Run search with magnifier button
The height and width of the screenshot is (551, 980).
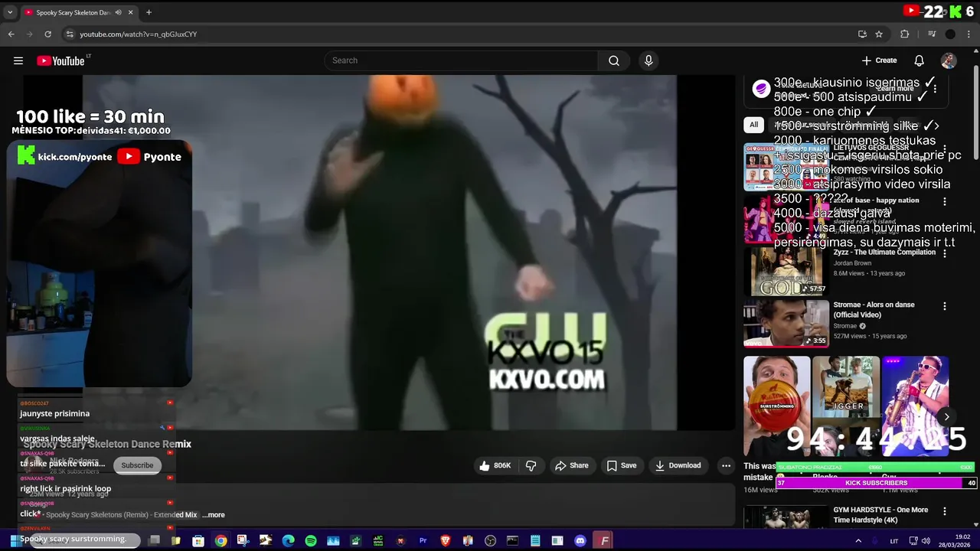pos(614,60)
